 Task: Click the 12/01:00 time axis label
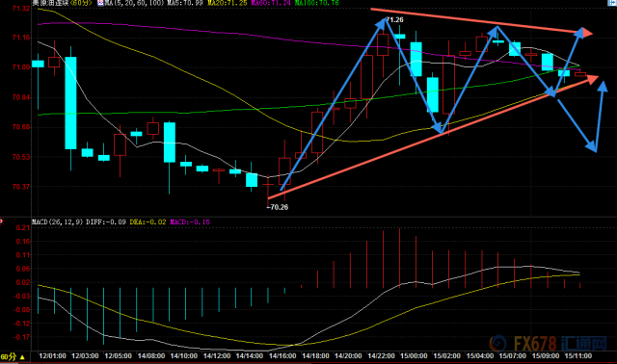pos(52,355)
